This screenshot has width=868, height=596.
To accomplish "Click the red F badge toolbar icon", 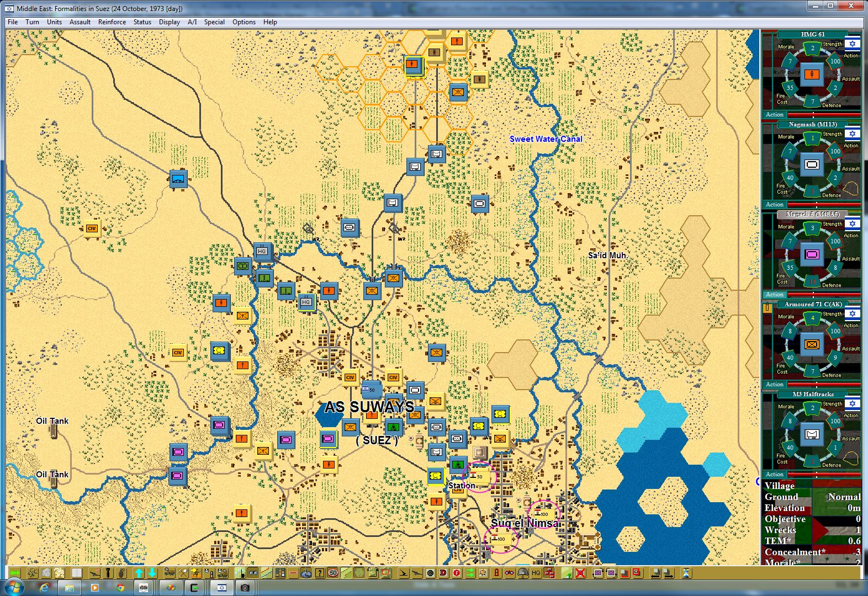I will click(x=457, y=573).
